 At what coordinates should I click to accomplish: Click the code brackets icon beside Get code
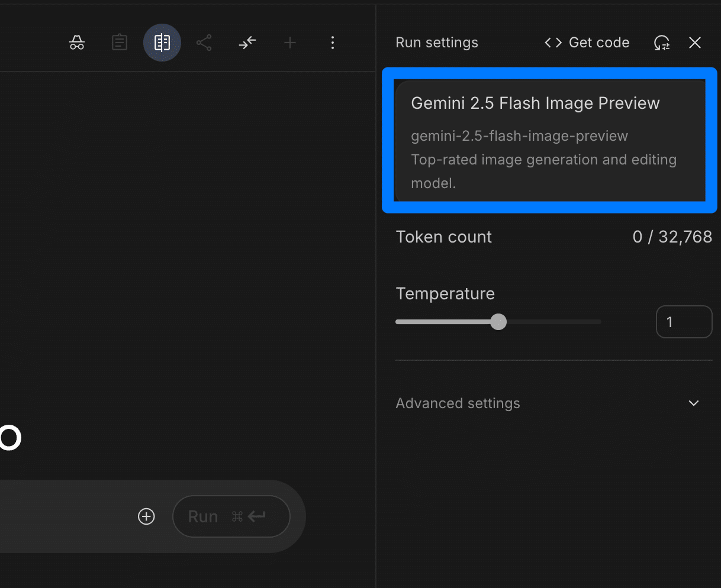[x=553, y=43]
